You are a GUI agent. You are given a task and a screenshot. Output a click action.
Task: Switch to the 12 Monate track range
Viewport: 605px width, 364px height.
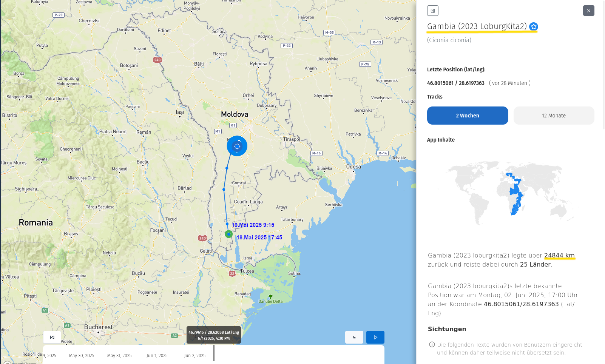coord(554,116)
